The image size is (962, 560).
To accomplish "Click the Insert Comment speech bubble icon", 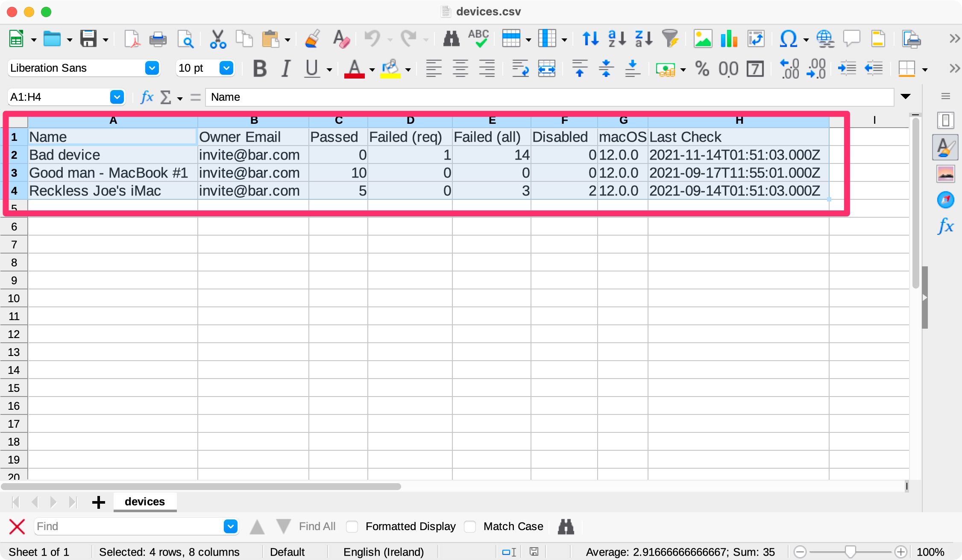I will click(x=852, y=39).
